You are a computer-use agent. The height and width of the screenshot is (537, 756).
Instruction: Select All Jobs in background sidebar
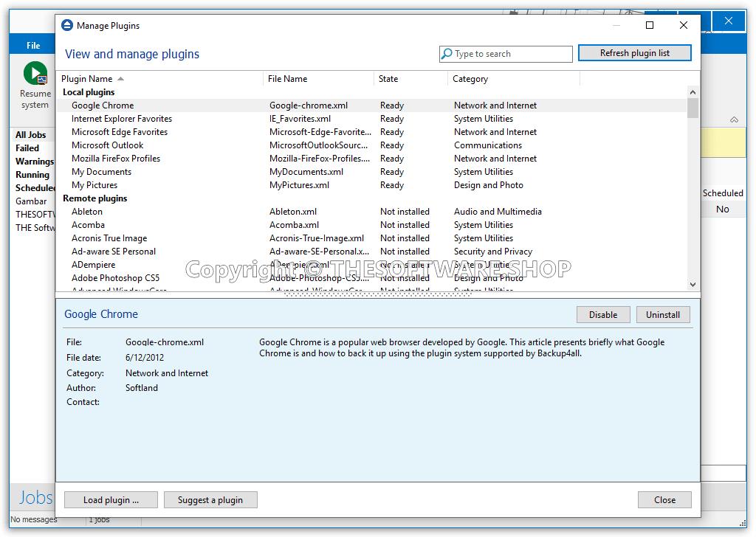(31, 135)
